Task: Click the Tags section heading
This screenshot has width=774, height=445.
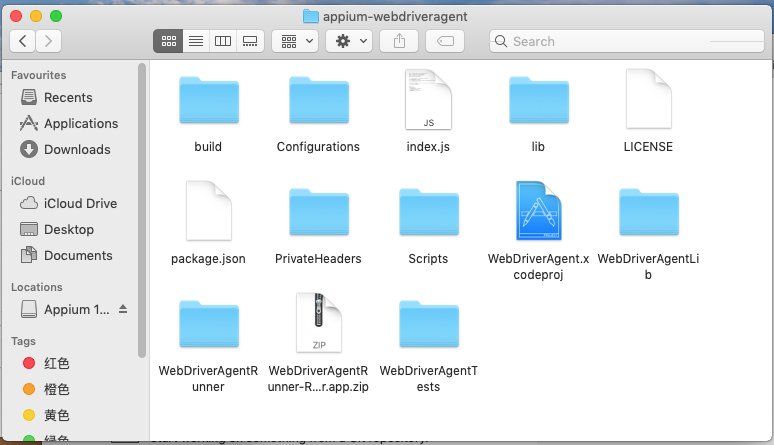Action: (23, 341)
